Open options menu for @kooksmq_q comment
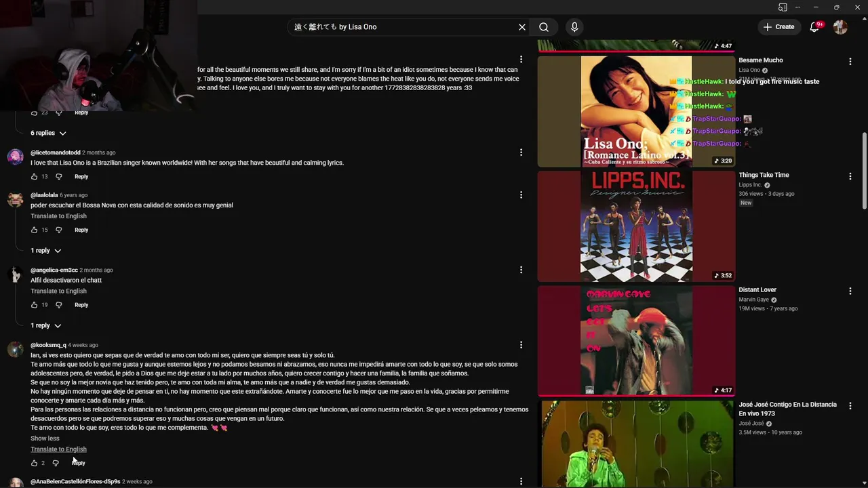 click(x=521, y=345)
